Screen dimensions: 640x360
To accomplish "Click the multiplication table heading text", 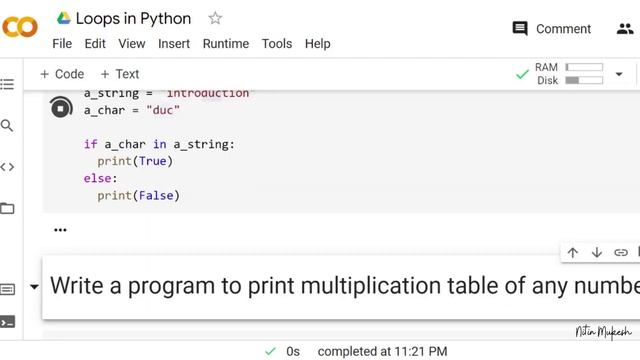I will [345, 285].
